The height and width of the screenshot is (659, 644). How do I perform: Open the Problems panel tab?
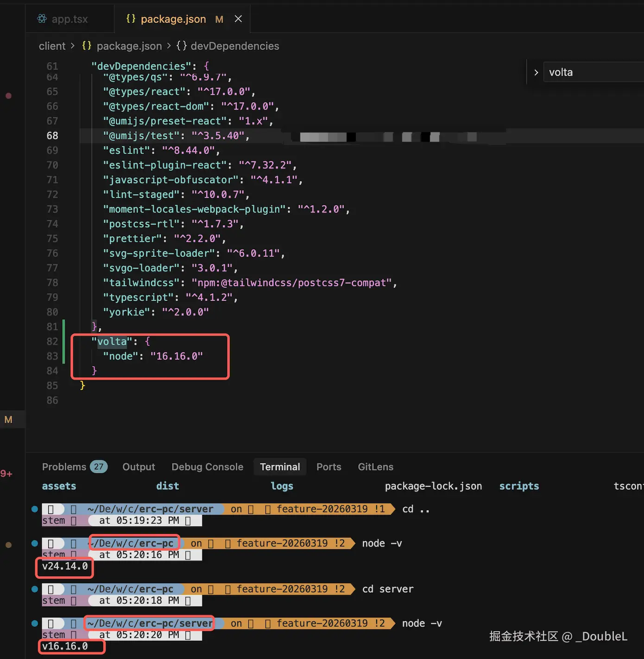[75, 467]
